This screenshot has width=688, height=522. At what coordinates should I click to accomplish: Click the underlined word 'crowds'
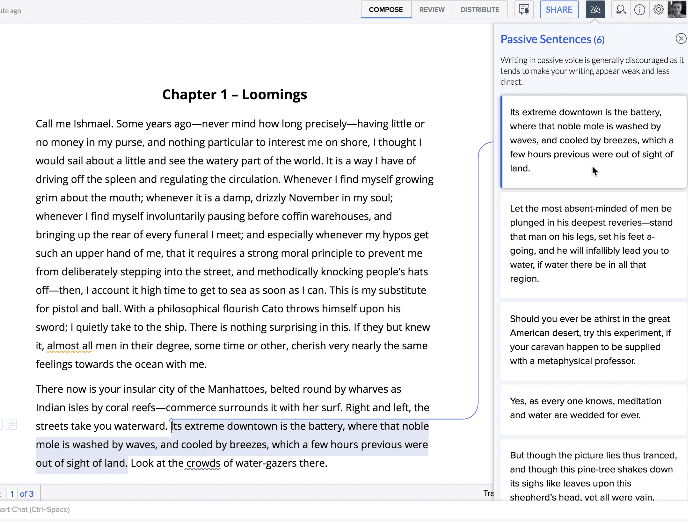203,463
